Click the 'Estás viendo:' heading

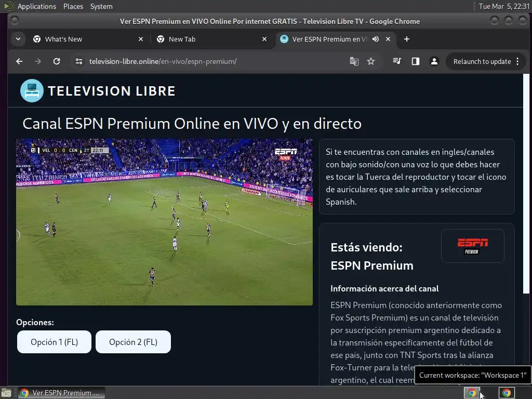pyautogui.click(x=366, y=247)
